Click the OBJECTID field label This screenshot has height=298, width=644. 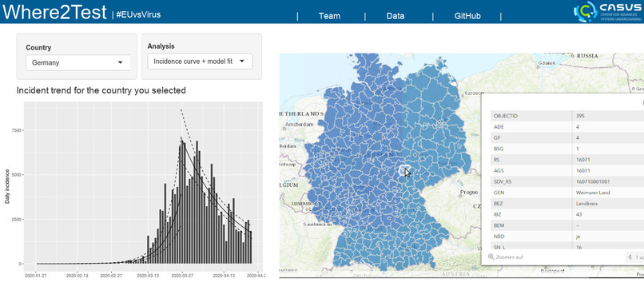(x=505, y=116)
